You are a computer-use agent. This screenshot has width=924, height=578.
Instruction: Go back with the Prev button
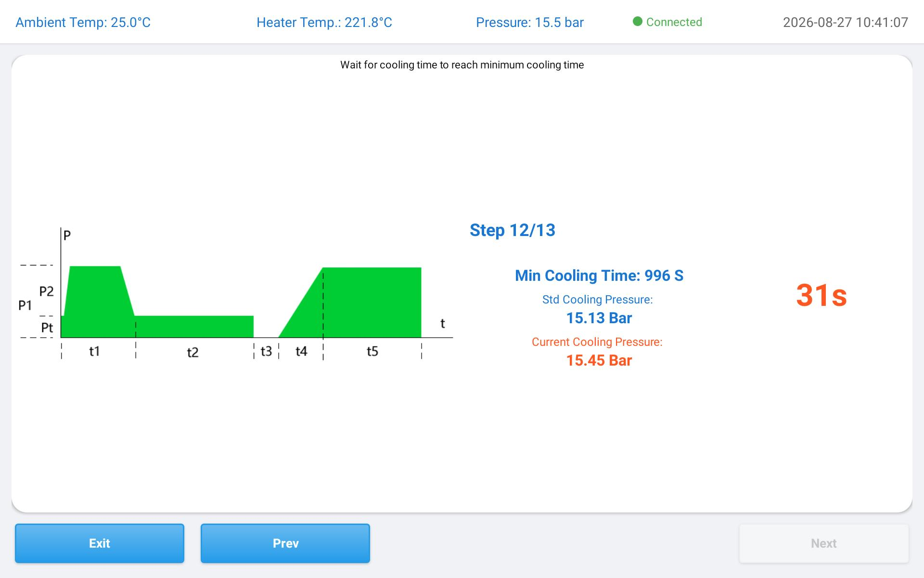click(285, 543)
